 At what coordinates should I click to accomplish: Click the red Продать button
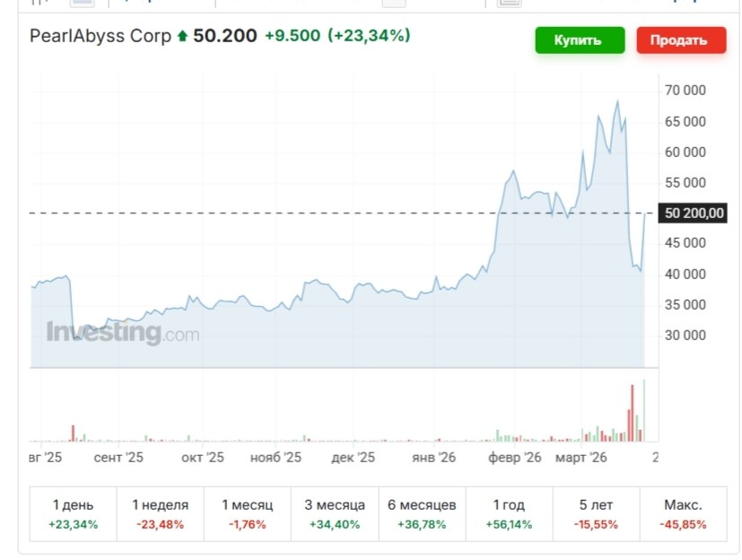click(x=681, y=40)
